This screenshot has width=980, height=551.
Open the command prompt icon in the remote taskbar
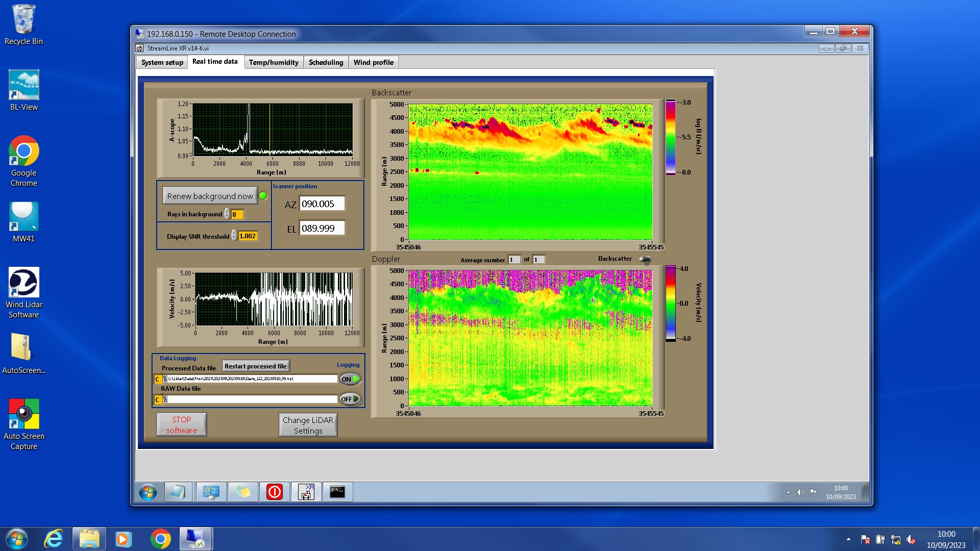coord(337,492)
